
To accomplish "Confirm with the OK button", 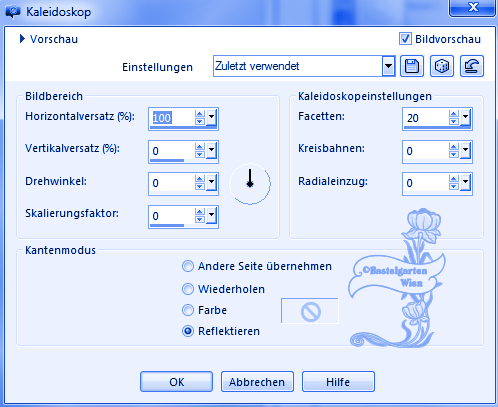I will point(176,382).
